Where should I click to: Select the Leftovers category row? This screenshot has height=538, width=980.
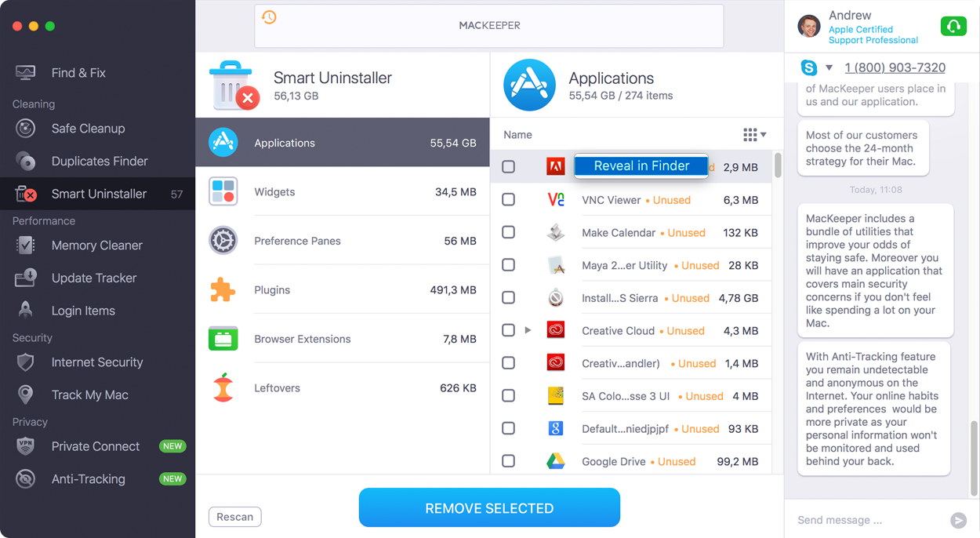(343, 388)
